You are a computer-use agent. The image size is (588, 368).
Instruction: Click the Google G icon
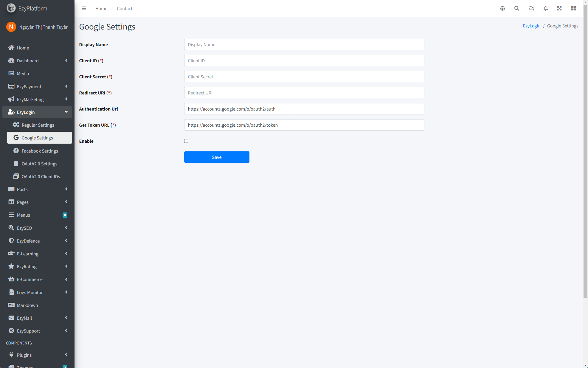pos(16,138)
